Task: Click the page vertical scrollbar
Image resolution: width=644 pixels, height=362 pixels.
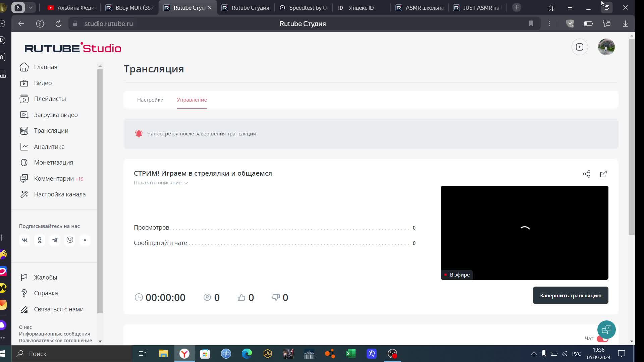Action: (632, 137)
